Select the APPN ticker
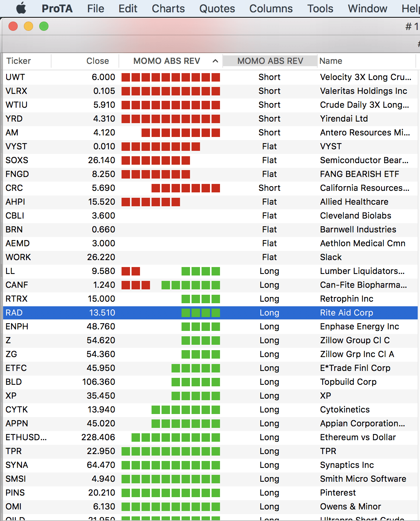The image size is (420, 521). coord(17,423)
